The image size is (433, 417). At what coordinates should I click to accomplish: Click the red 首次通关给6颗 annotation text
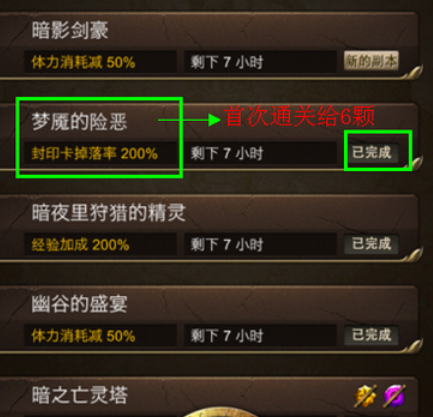300,116
